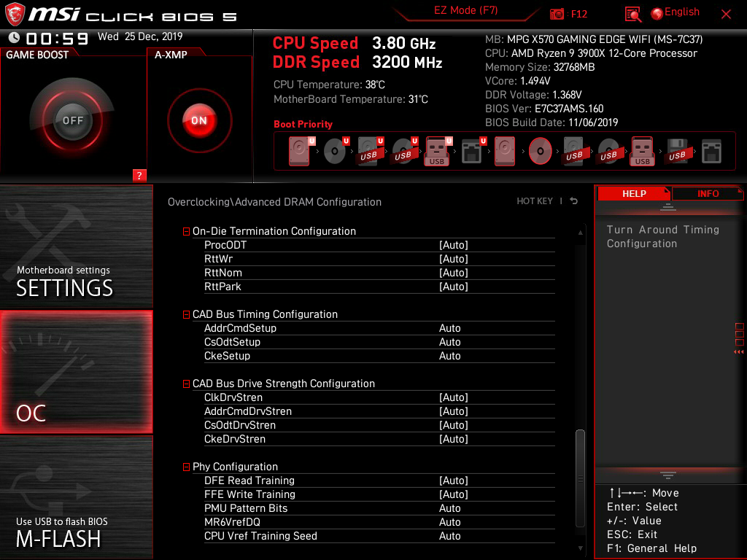
Task: Open the ClkDrvStren [Auto] option list
Action: pos(454,397)
